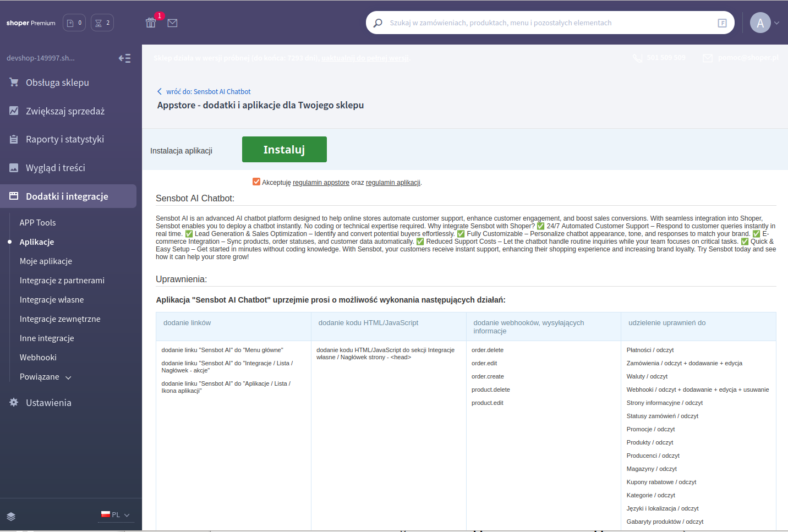Open the gift notifications icon
The image size is (788, 532).
151,23
